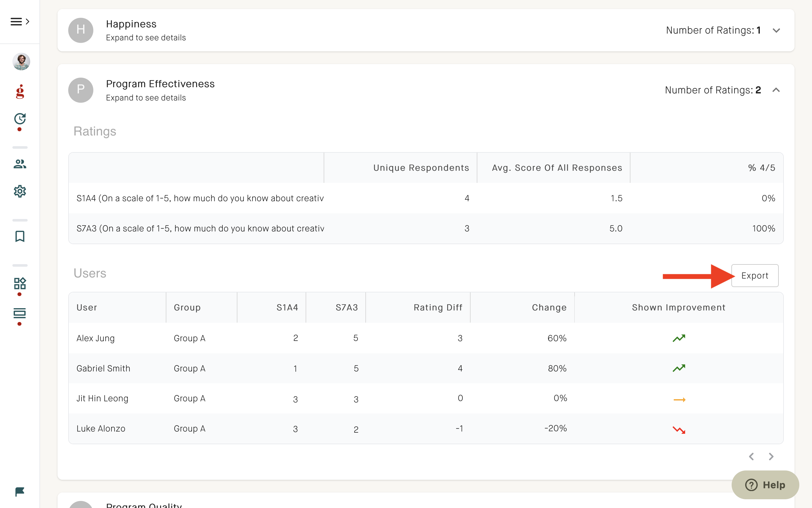Sort users by User column header

coord(118,307)
